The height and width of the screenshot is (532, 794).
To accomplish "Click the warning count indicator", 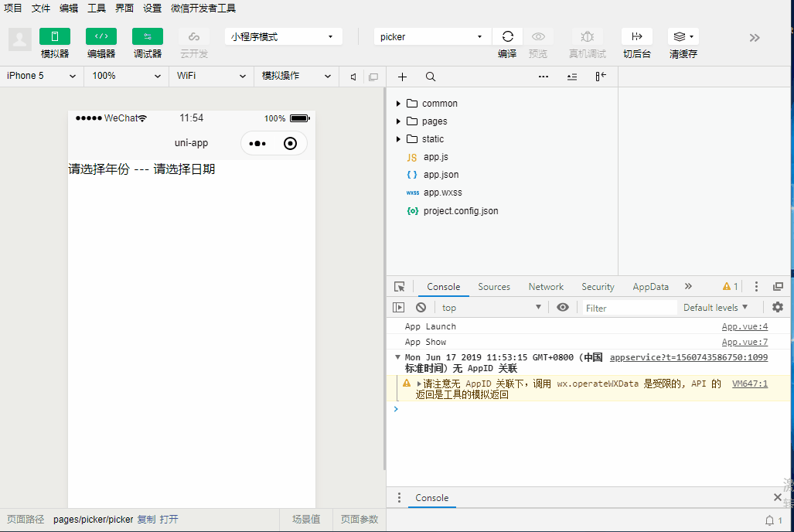I will (x=730, y=286).
